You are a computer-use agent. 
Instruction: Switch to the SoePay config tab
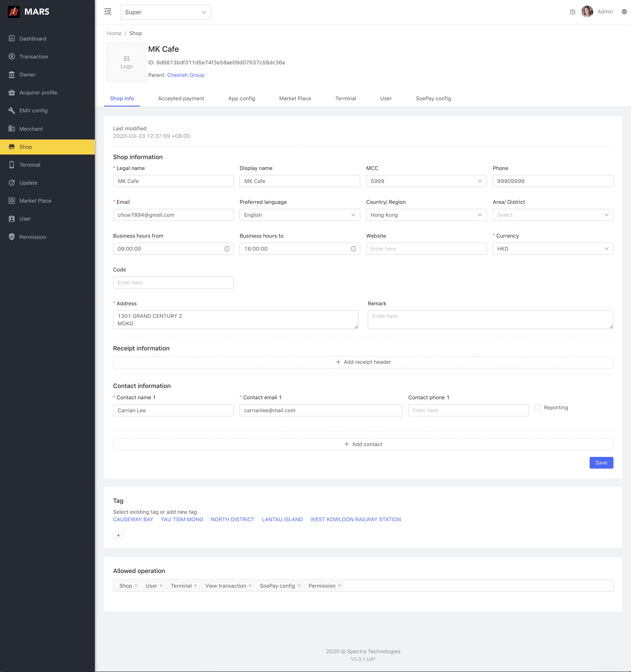coord(433,98)
